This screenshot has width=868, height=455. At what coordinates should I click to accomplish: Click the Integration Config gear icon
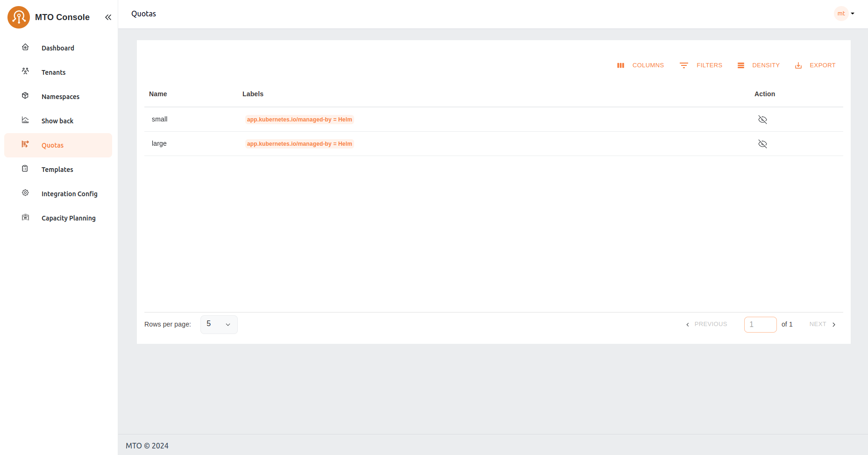tap(25, 193)
